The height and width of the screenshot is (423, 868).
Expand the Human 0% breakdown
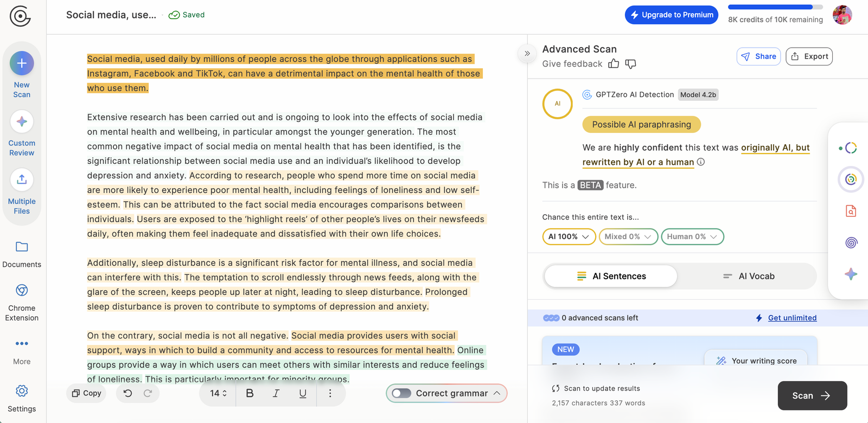[x=692, y=236]
